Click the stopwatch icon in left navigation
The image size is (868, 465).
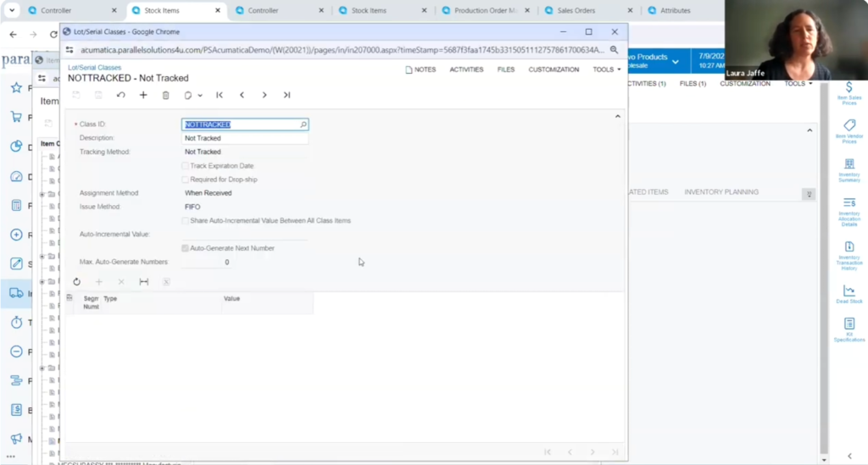click(16, 323)
